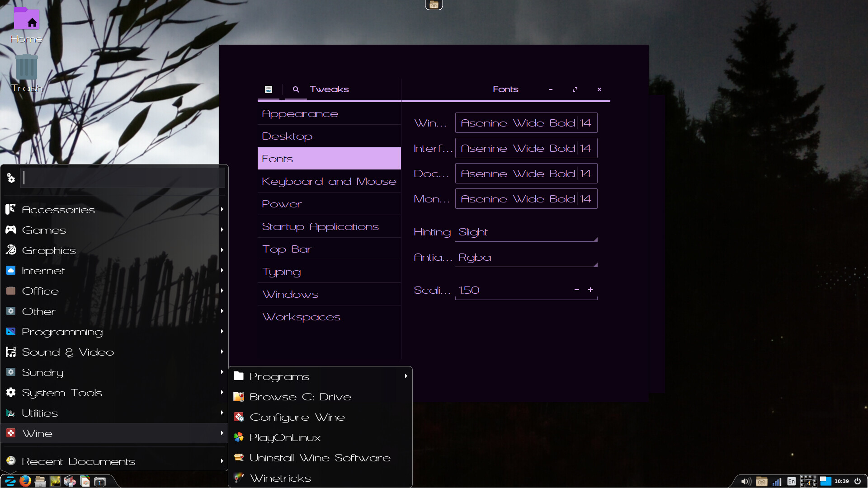Select Keyboard and Mouse in sidebar
Image resolution: width=868 pixels, height=488 pixels.
(329, 181)
